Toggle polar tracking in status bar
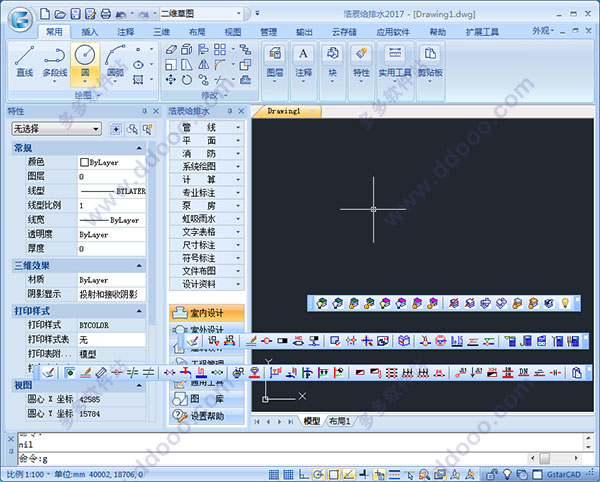This screenshot has height=482, width=600. pyautogui.click(x=318, y=474)
